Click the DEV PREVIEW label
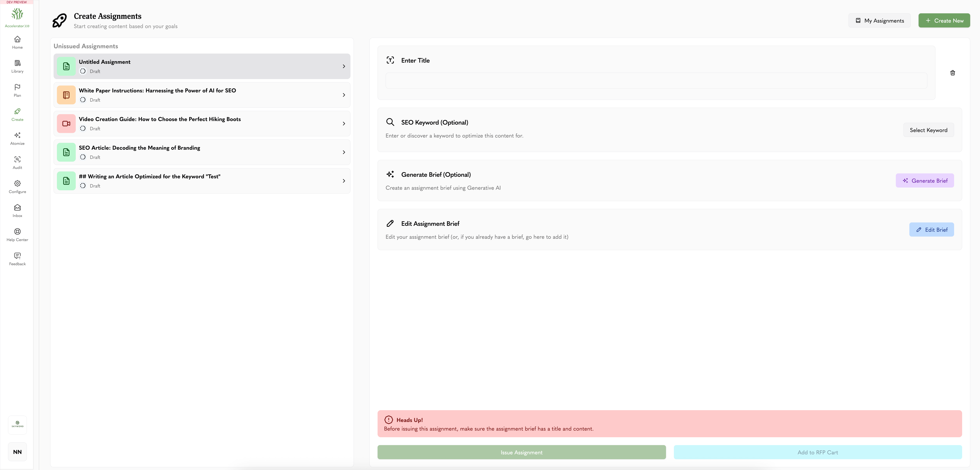The width and height of the screenshot is (980, 470). coord(17,2)
